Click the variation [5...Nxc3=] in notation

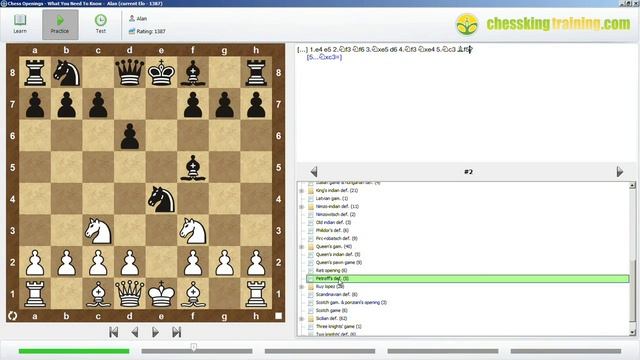(324, 57)
